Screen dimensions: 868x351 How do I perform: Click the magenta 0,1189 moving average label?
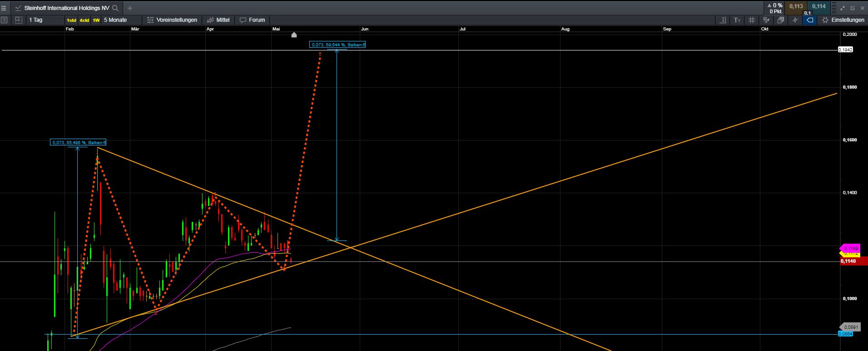tap(850, 249)
